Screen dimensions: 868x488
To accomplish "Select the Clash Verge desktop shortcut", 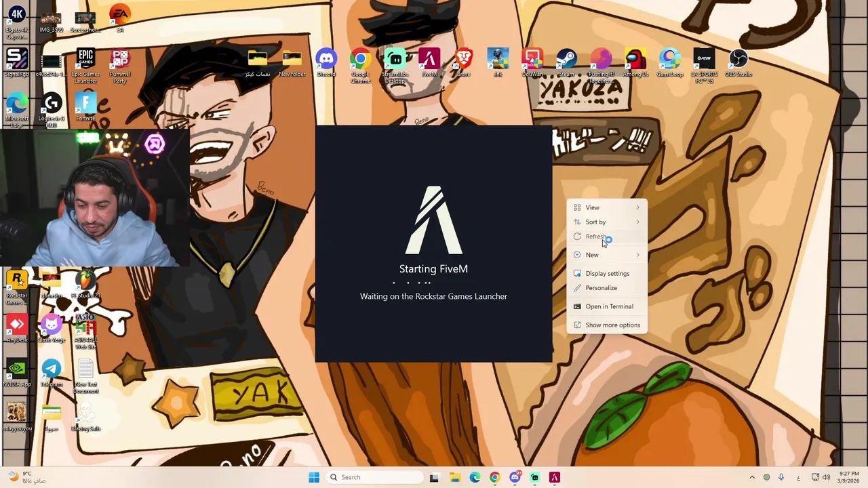I will coord(51,329).
